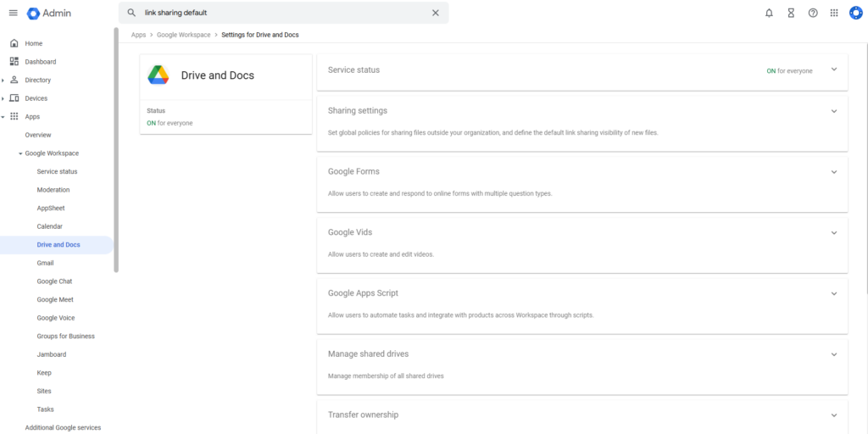Expand the Devices tree arrow
The height and width of the screenshot is (434, 868).
tap(3, 98)
